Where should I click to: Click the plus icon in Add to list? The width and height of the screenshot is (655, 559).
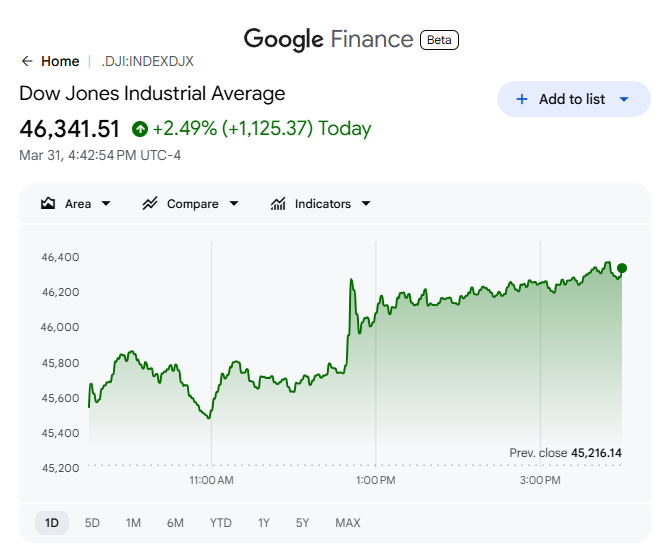click(521, 99)
